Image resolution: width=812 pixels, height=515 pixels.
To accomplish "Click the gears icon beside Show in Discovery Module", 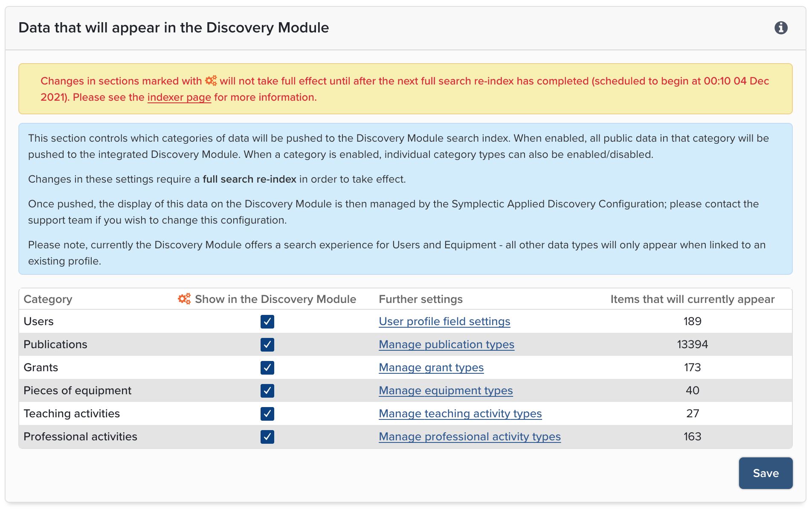I will pyautogui.click(x=184, y=299).
